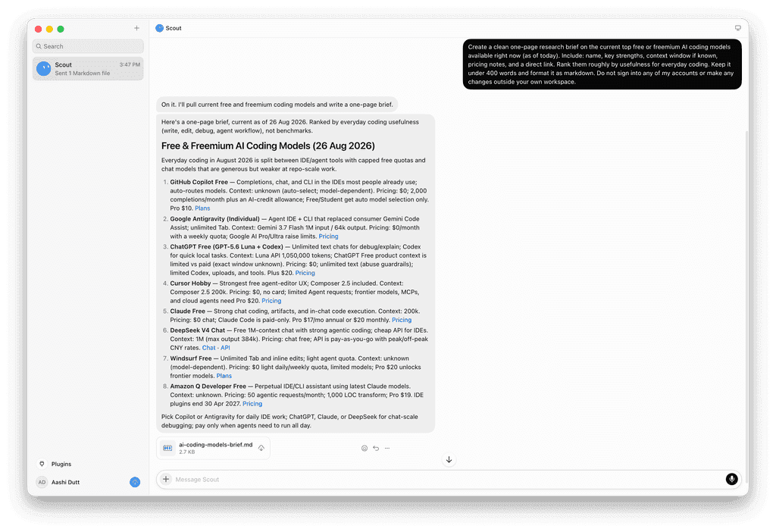This screenshot has width=776, height=532.
Task: Reply to the message with arrow icon
Action: click(376, 449)
